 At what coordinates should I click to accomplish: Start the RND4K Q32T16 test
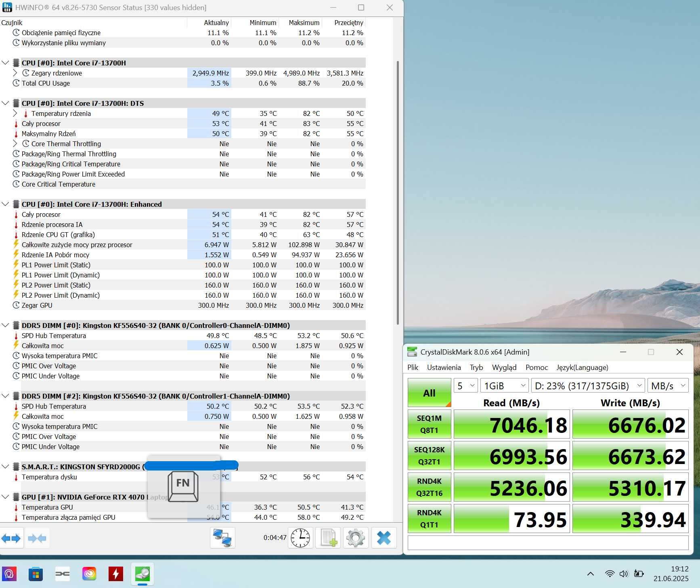[429, 487]
